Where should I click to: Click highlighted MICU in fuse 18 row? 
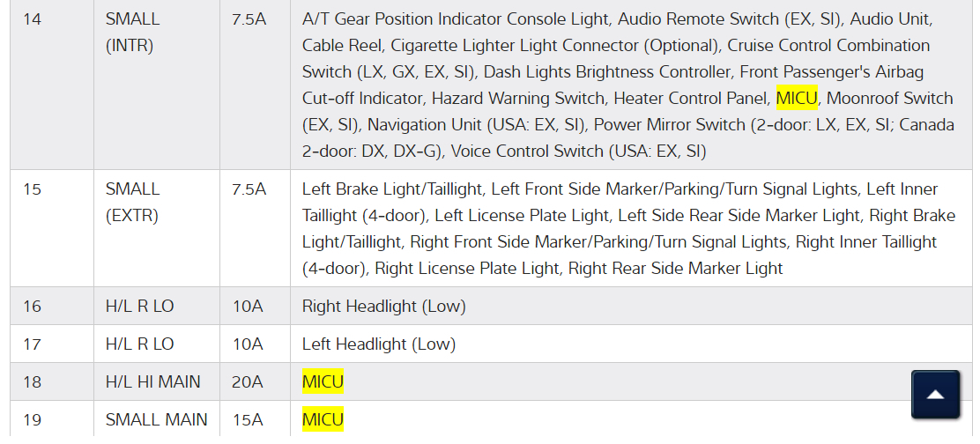(x=323, y=381)
